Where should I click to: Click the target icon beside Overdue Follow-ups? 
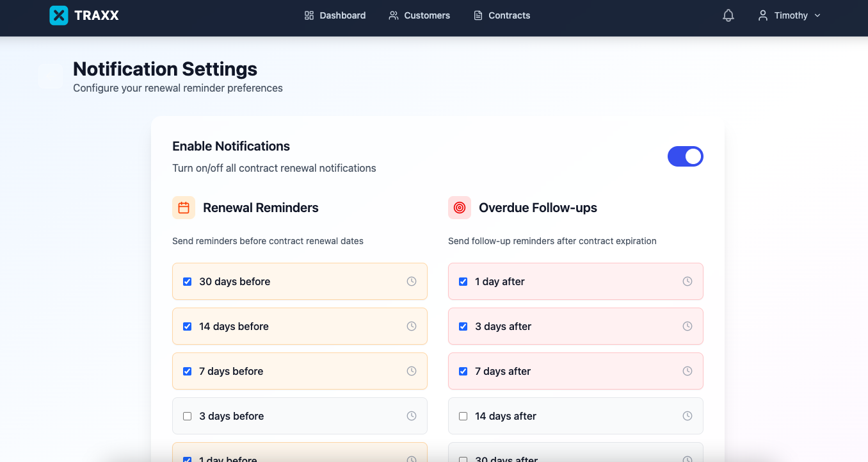[460, 208]
